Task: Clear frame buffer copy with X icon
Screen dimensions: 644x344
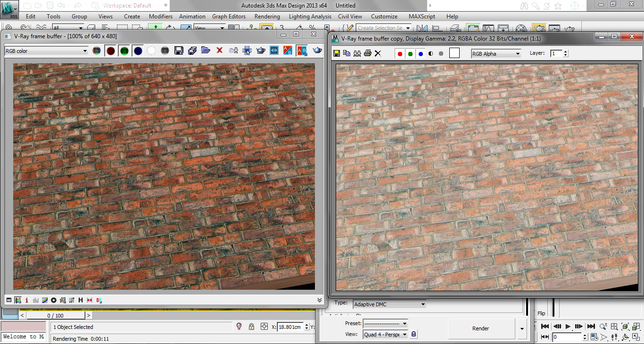Action: pyautogui.click(x=378, y=53)
